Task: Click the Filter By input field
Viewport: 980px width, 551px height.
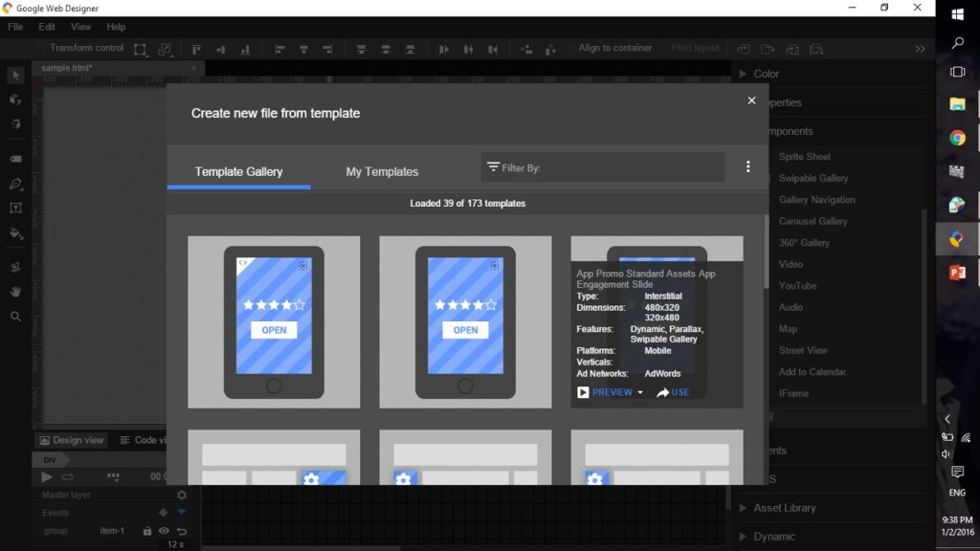Action: (603, 167)
